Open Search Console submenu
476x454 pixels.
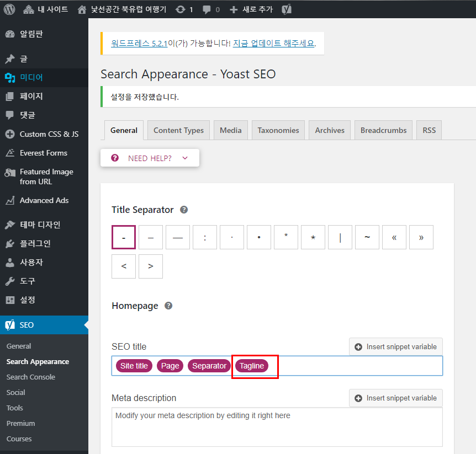point(31,377)
